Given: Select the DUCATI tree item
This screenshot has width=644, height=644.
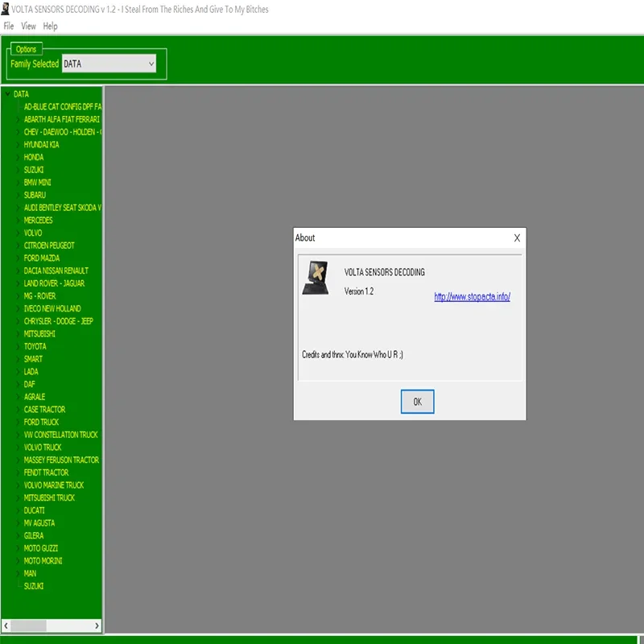Looking at the screenshot, I should [34, 510].
